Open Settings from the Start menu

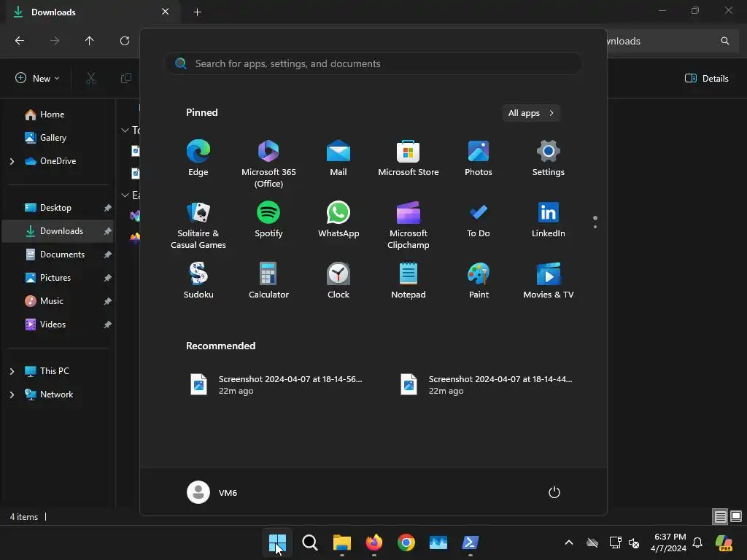pyautogui.click(x=549, y=158)
